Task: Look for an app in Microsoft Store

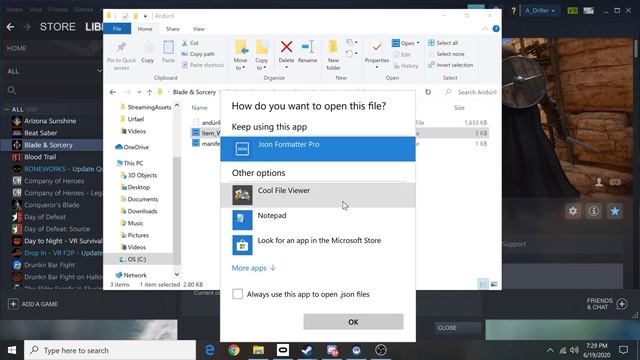Action: click(318, 245)
